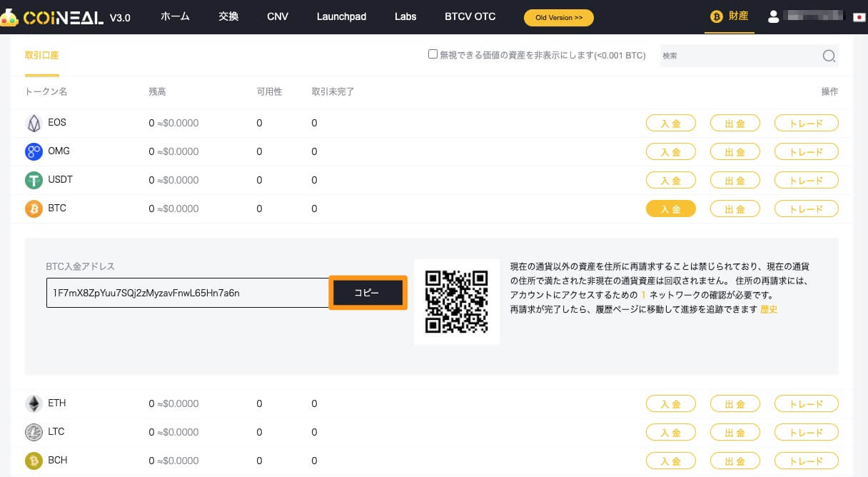Click トレード for USDT
The image size is (868, 477).
coord(807,180)
